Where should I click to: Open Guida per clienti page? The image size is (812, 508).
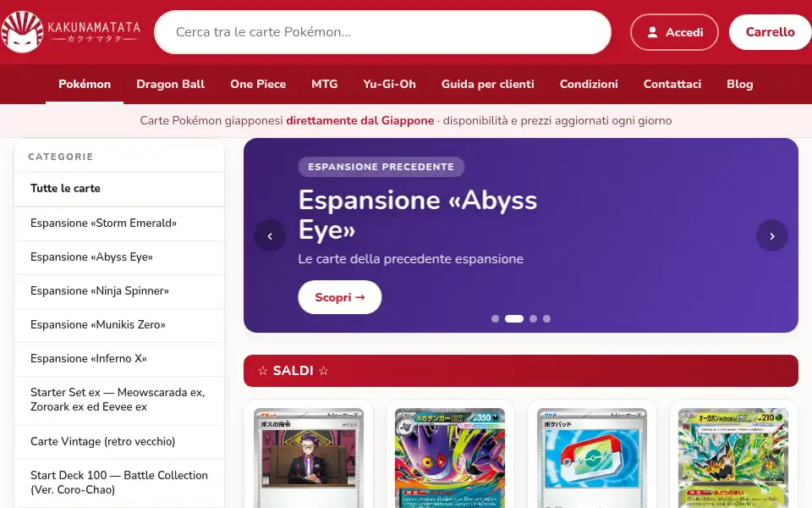point(487,84)
